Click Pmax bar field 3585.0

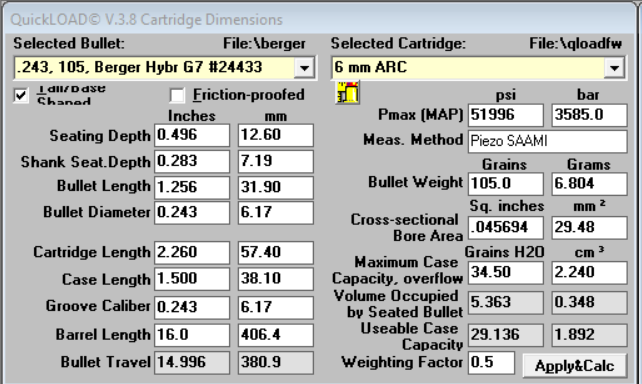tap(589, 115)
